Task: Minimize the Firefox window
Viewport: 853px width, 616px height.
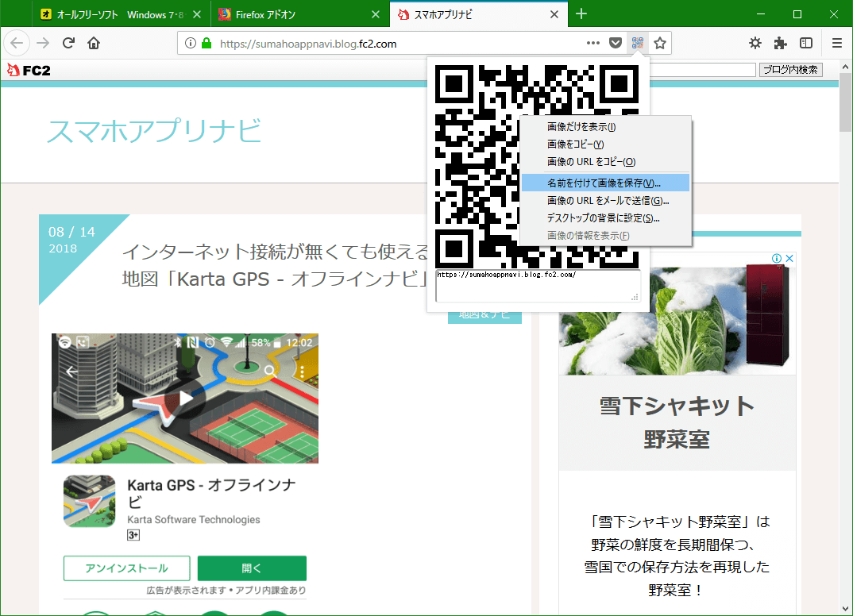Action: pyautogui.click(x=761, y=14)
